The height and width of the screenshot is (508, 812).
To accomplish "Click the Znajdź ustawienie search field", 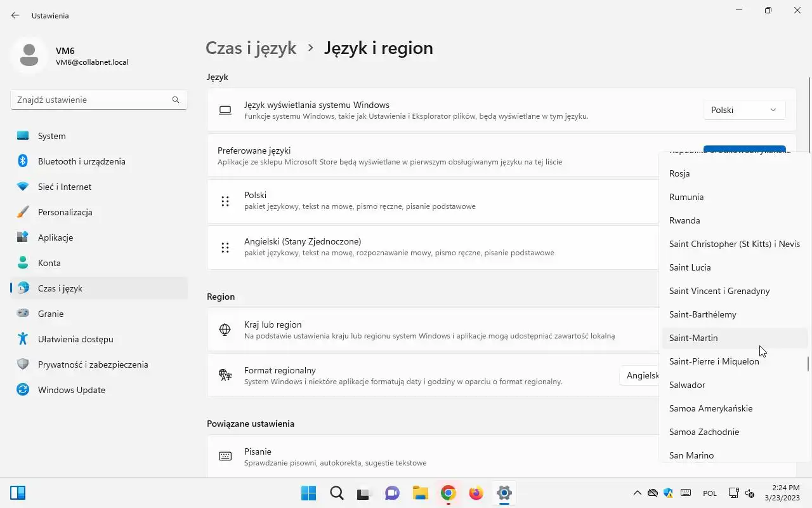I will tap(99, 100).
